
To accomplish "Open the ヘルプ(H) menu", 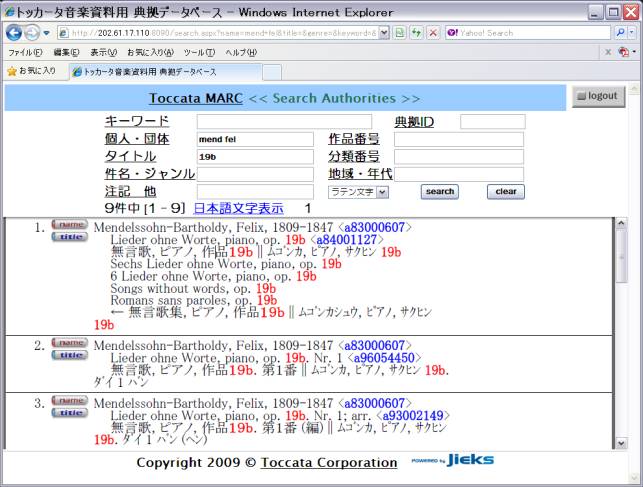I will 241,52.
